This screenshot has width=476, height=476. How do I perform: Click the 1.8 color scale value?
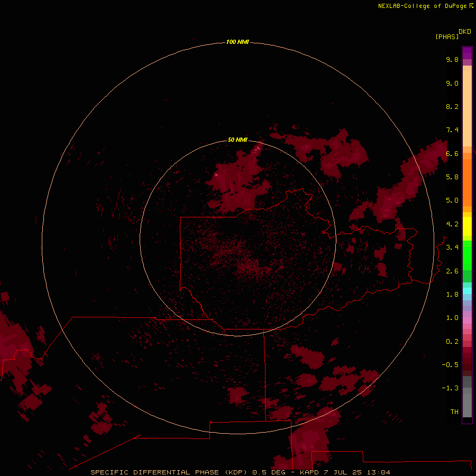coord(452,295)
